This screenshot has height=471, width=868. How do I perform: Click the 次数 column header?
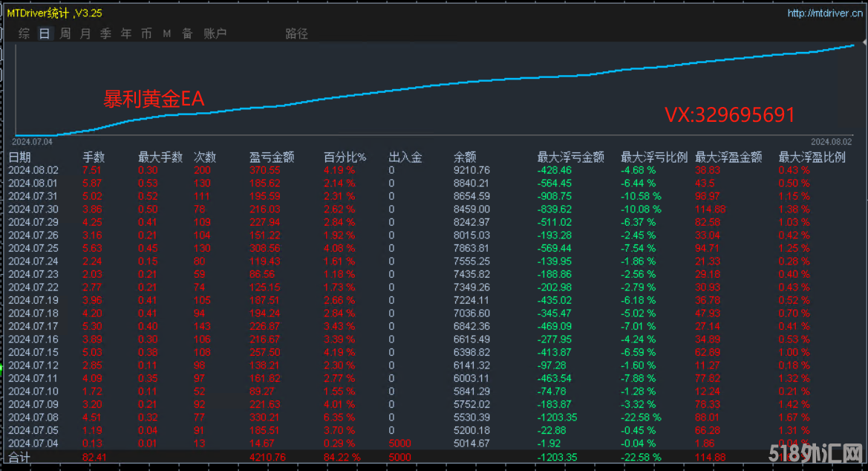pos(205,157)
